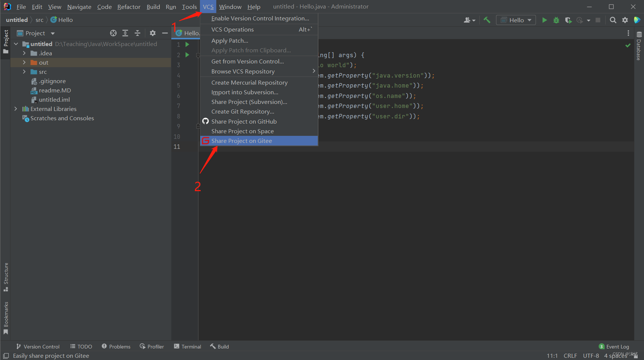Expand the out folder
644x360 pixels.
25,62
